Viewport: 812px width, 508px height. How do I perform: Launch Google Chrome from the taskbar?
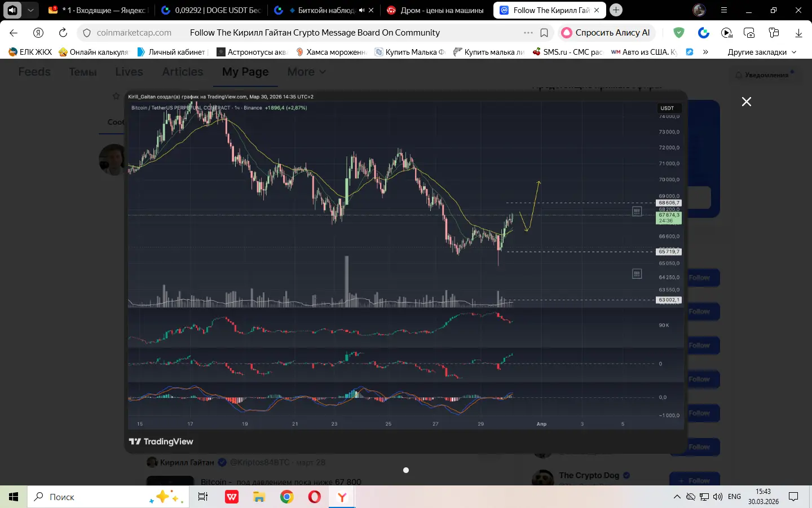(287, 497)
